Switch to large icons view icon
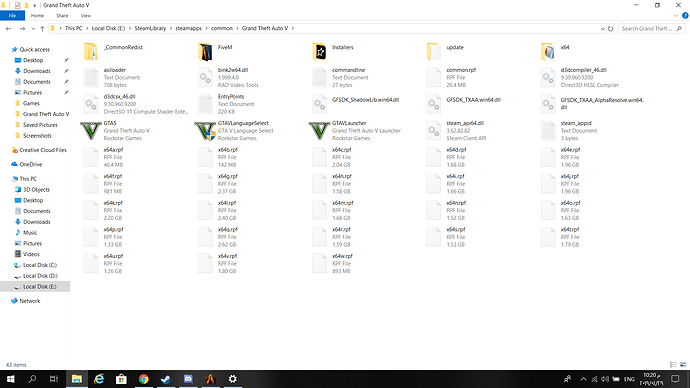Viewport: 690px width, 388px height. [x=683, y=365]
